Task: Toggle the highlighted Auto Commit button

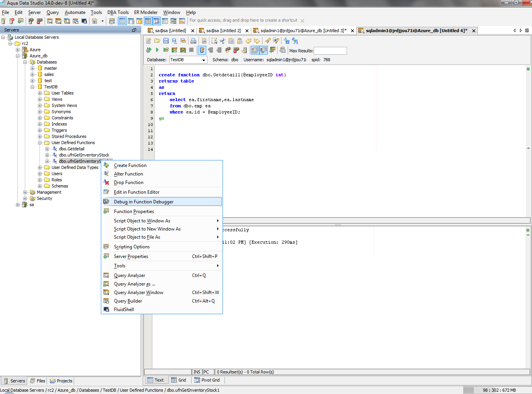Action: click(202, 50)
